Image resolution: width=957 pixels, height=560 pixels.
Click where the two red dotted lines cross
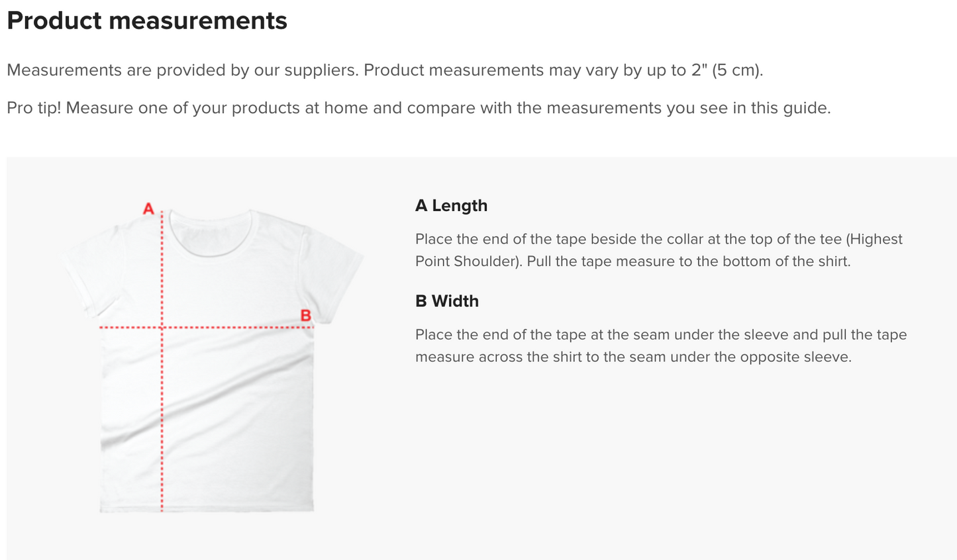(x=162, y=327)
